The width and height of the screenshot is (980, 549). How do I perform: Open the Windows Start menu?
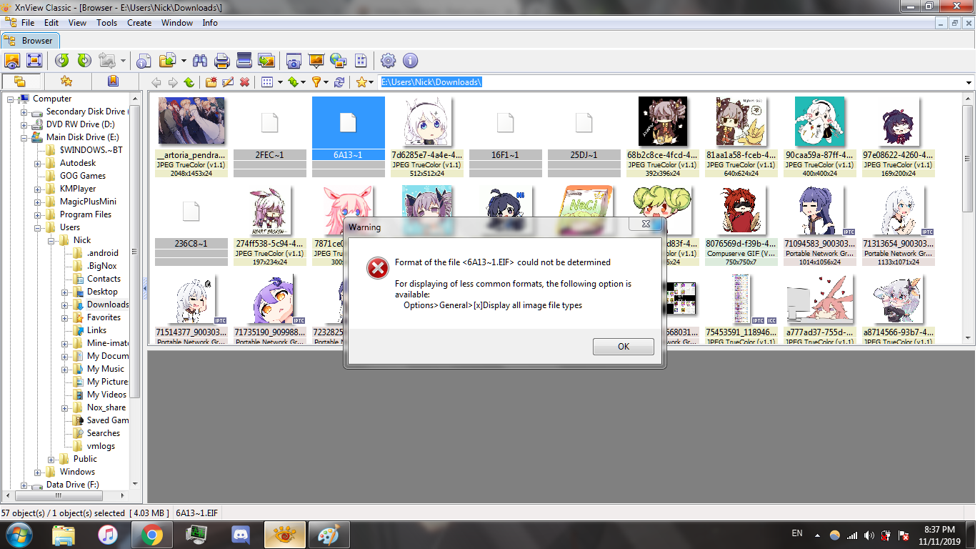tap(17, 534)
